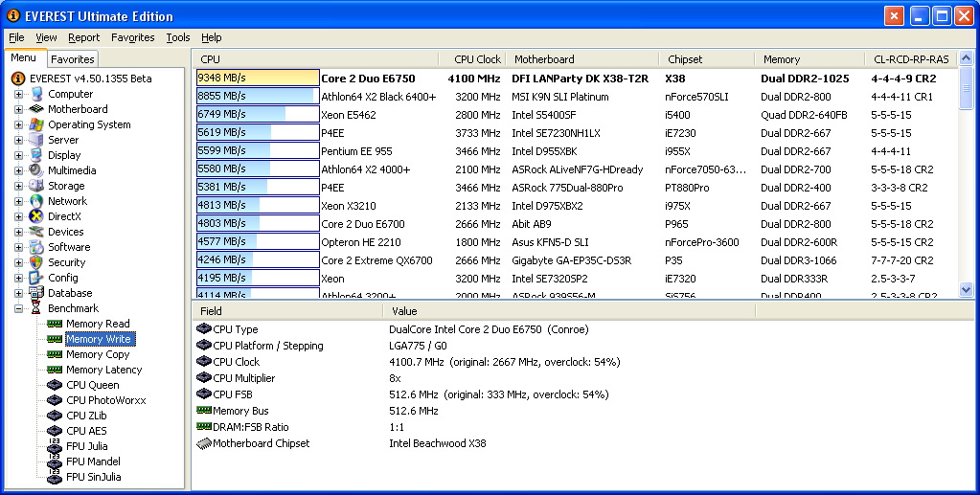Viewport: 980px width, 495px height.
Task: Click the Security shield icon
Action: pyautogui.click(x=36, y=262)
